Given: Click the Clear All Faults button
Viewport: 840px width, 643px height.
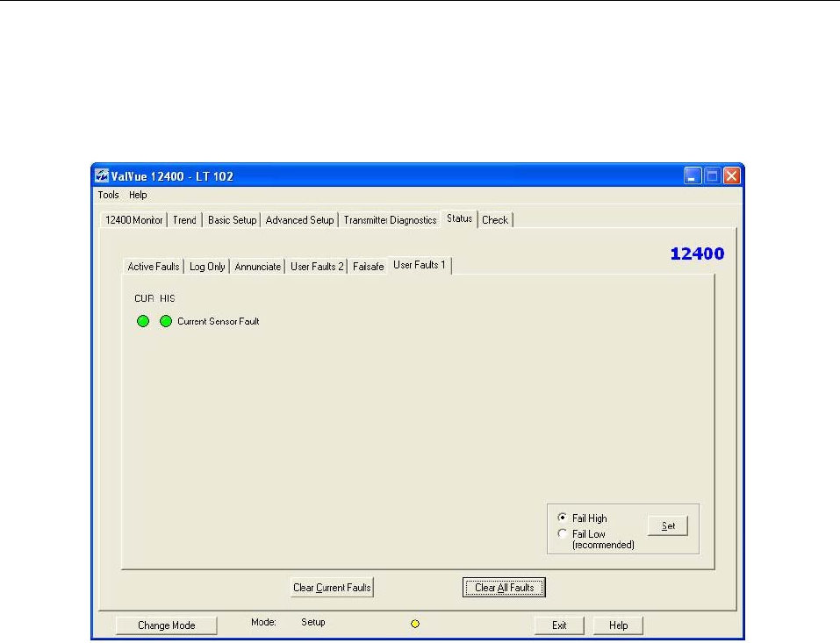Looking at the screenshot, I should coord(504,588).
